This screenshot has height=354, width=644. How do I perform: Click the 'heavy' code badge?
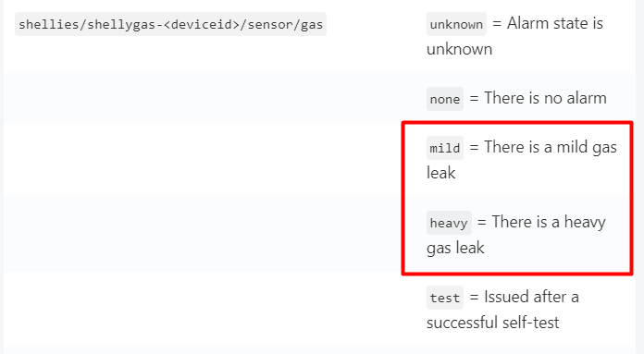click(449, 223)
